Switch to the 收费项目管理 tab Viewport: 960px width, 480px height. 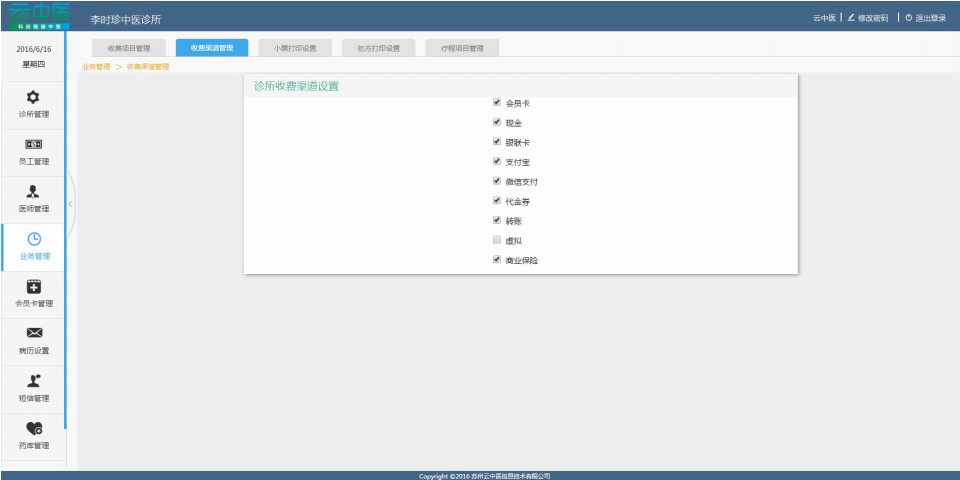pos(128,48)
